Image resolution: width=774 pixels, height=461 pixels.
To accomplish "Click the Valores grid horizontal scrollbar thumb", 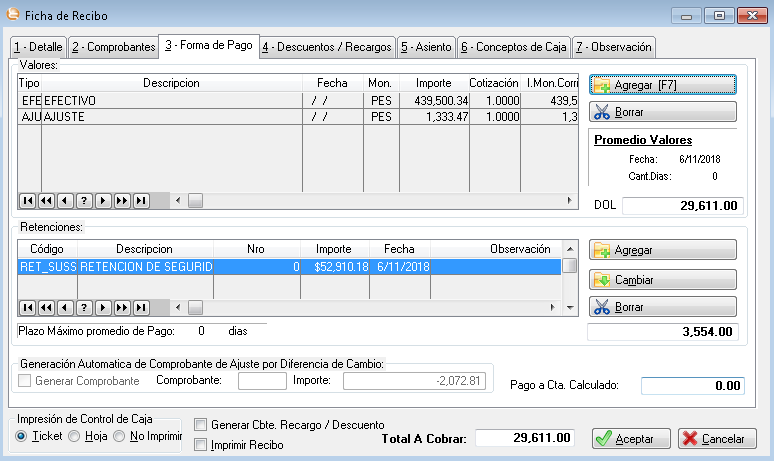I will (x=195, y=200).
